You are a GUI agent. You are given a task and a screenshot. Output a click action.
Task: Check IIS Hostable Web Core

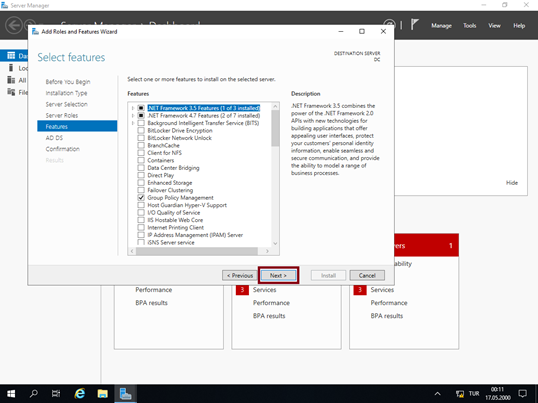point(141,220)
